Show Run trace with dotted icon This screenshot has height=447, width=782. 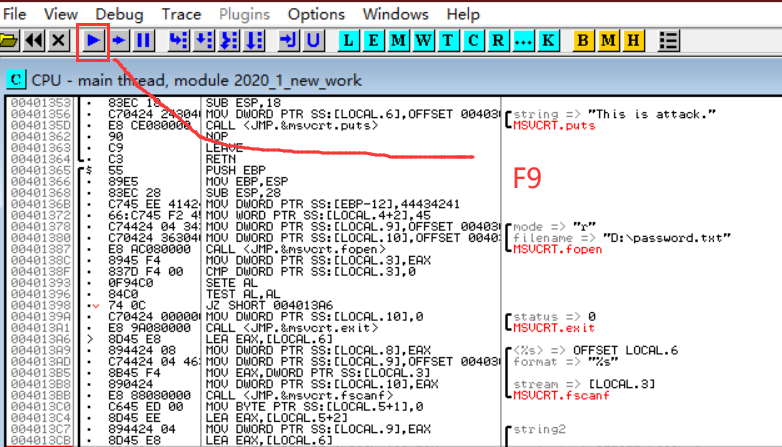coord(523,40)
